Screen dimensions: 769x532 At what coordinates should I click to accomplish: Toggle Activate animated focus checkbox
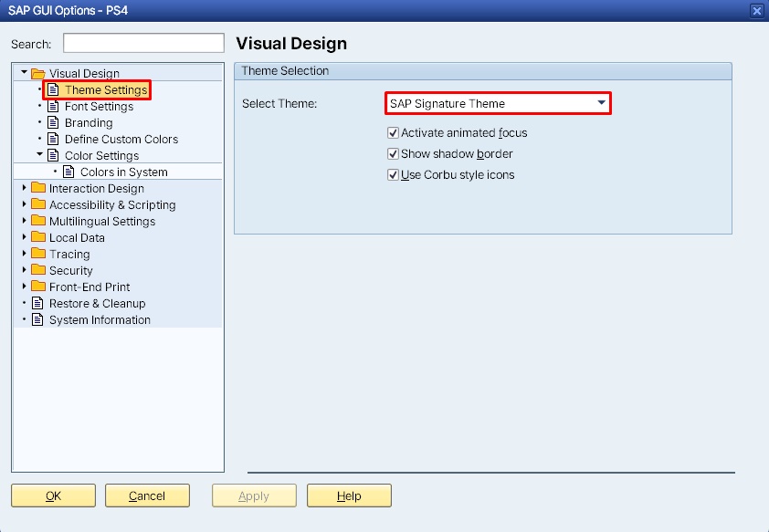point(393,132)
